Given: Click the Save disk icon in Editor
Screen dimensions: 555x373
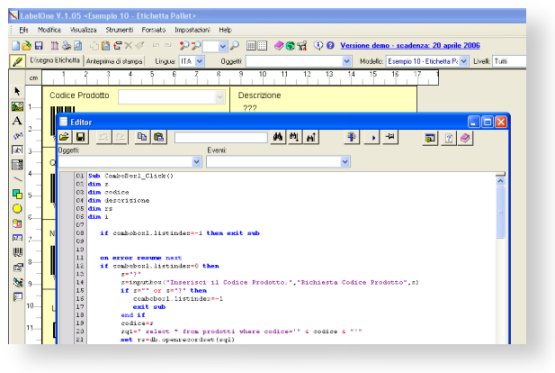Looking at the screenshot, I should (81, 137).
